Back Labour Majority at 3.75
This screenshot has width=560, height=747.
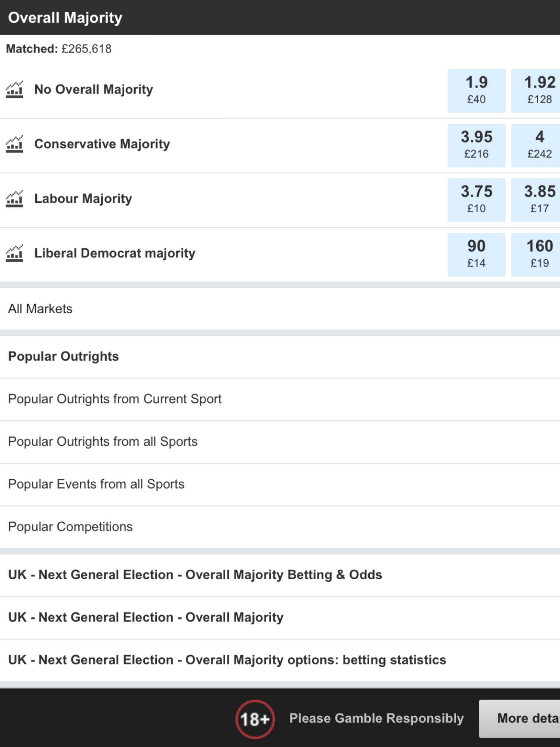coord(477,200)
